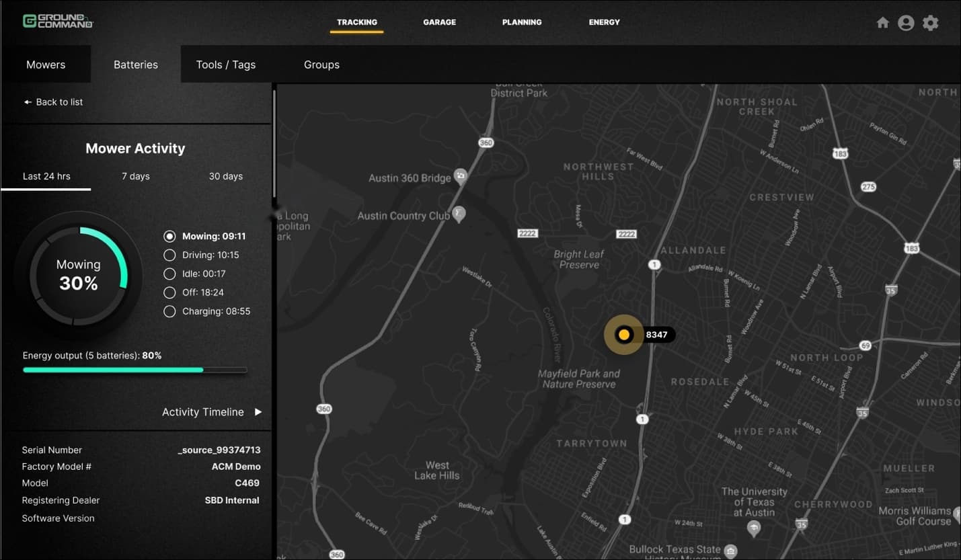Click the Ground Command logo

58,22
